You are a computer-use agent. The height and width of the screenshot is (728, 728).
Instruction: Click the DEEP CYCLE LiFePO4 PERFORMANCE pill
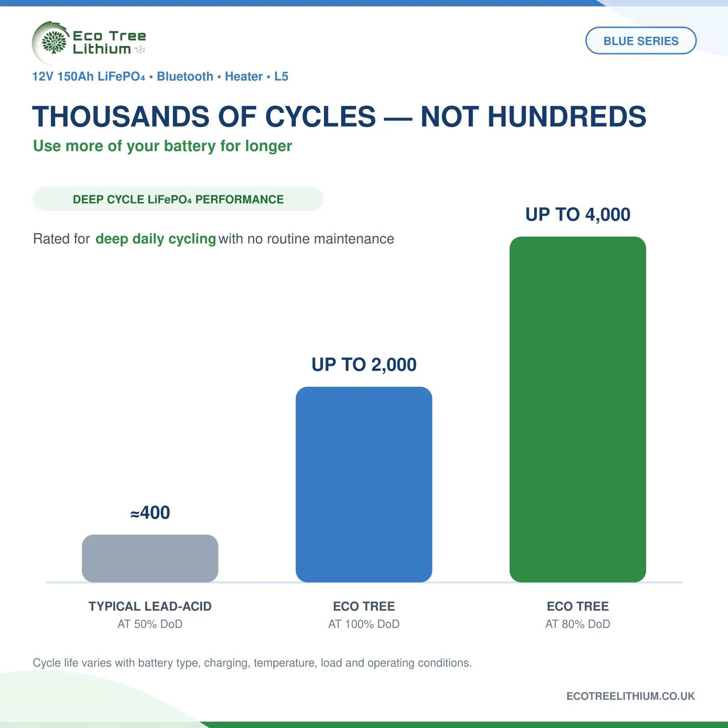coord(178,199)
